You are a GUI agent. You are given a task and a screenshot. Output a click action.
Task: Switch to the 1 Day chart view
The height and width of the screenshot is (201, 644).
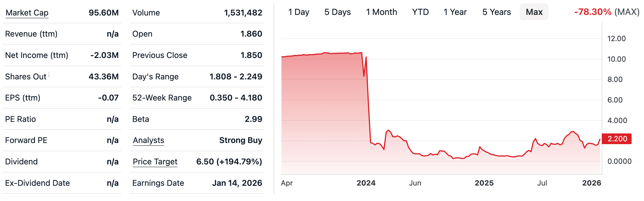299,12
